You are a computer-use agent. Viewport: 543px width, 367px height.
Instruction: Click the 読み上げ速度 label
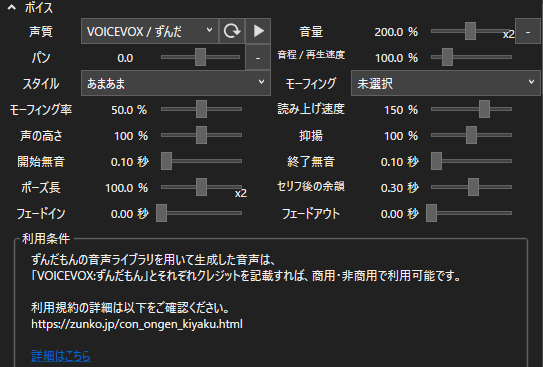click(x=311, y=109)
